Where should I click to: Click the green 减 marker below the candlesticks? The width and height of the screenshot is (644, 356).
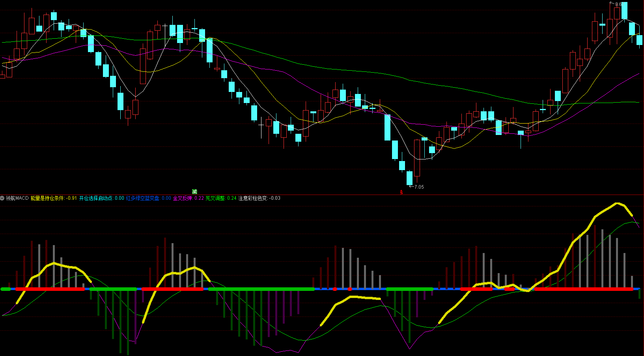click(x=194, y=191)
